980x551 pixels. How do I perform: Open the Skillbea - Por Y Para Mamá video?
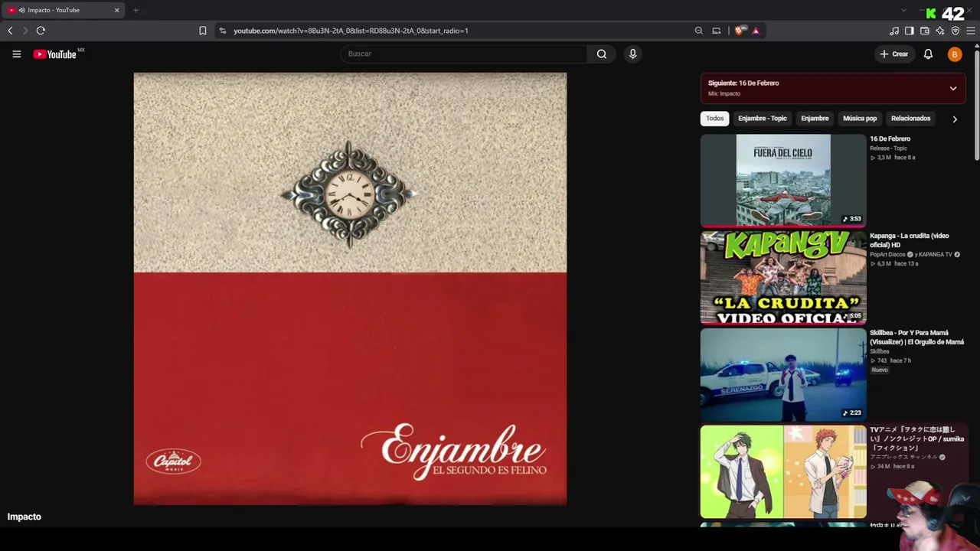916,337
